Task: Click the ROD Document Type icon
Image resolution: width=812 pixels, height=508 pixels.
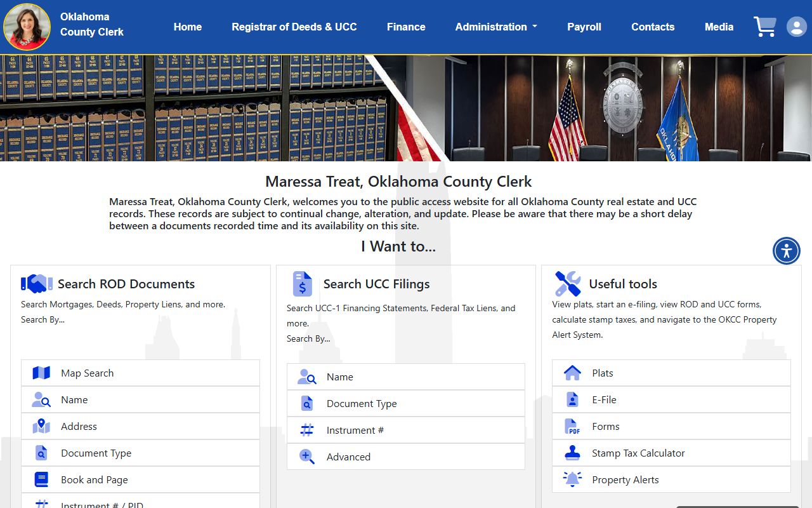Action: pos(41,453)
